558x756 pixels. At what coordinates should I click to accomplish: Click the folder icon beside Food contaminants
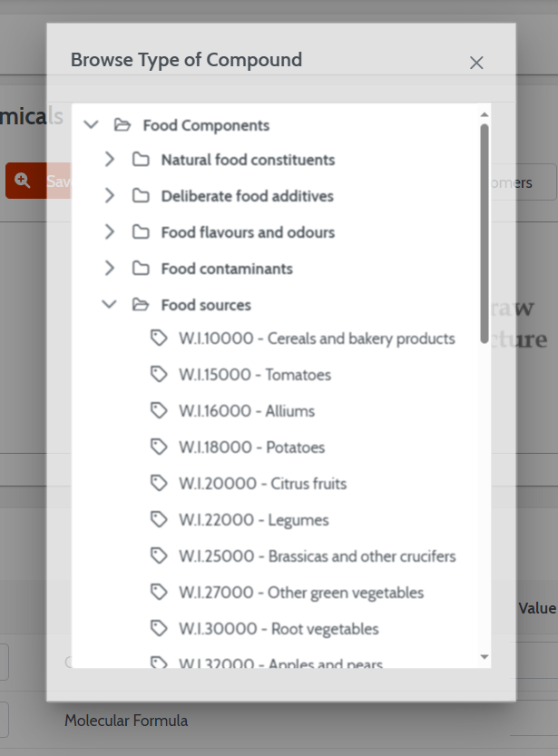141,268
